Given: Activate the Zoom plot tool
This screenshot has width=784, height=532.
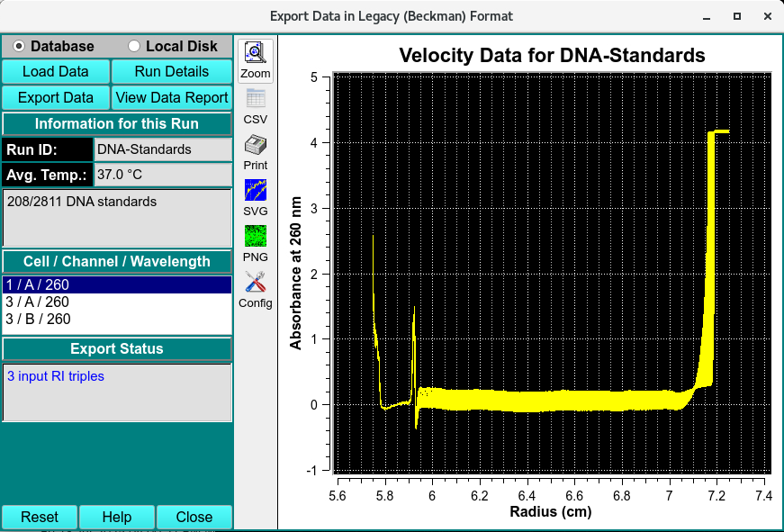Looking at the screenshot, I should pos(256,60).
